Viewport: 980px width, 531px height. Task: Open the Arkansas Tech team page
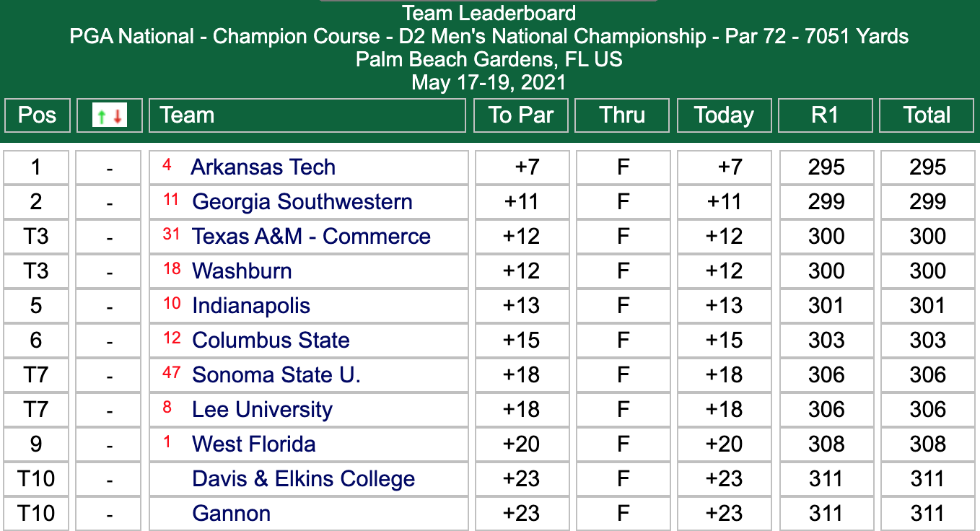(x=263, y=167)
